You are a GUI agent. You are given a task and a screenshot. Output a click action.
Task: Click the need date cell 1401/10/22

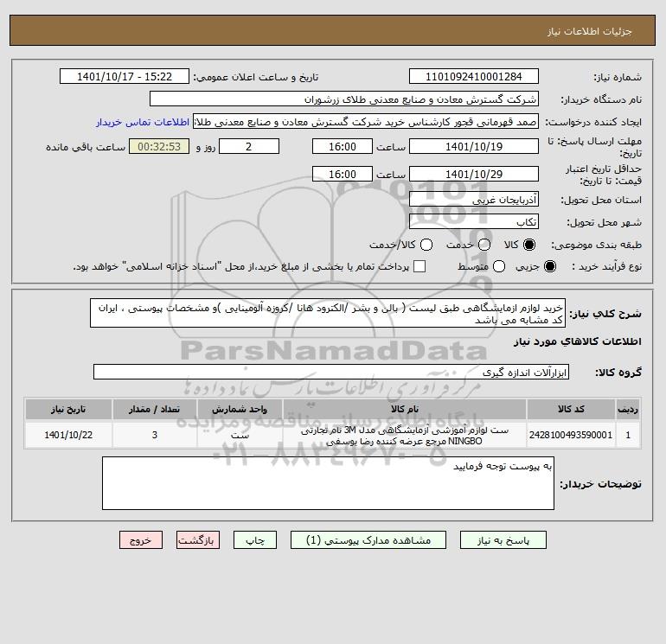click(68, 435)
